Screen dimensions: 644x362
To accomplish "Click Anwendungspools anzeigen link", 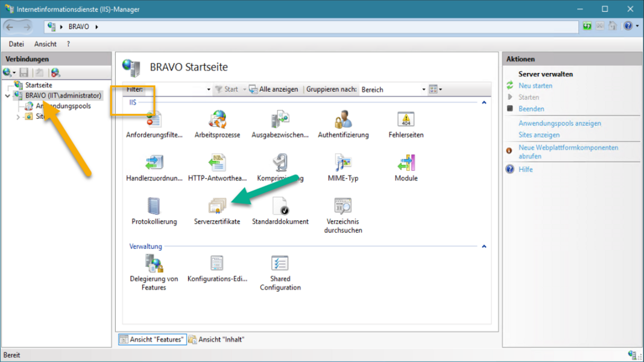I will pos(560,123).
